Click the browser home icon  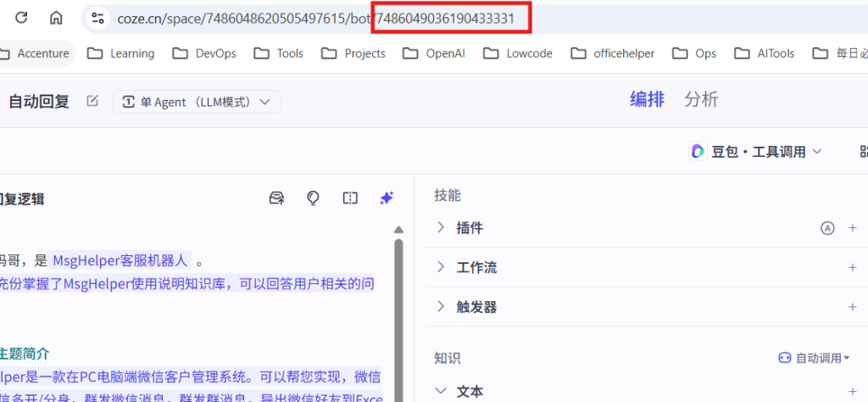click(56, 18)
